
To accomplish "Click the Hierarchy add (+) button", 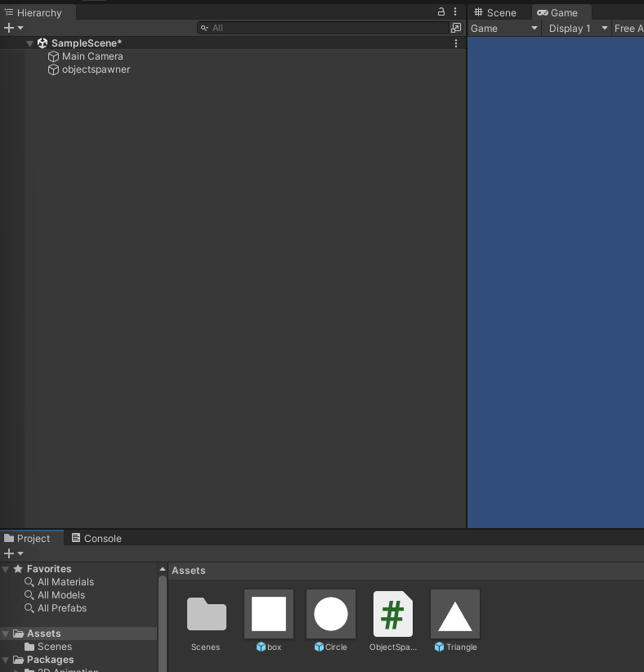I will [x=9, y=29].
